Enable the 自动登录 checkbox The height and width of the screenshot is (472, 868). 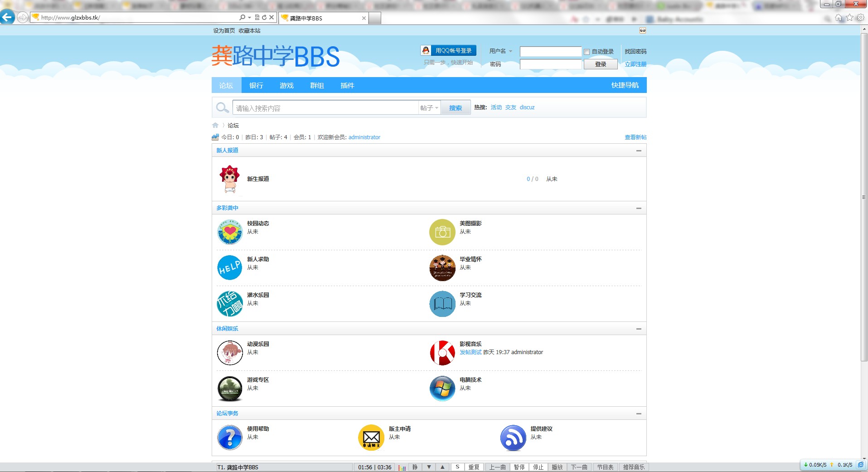587,52
